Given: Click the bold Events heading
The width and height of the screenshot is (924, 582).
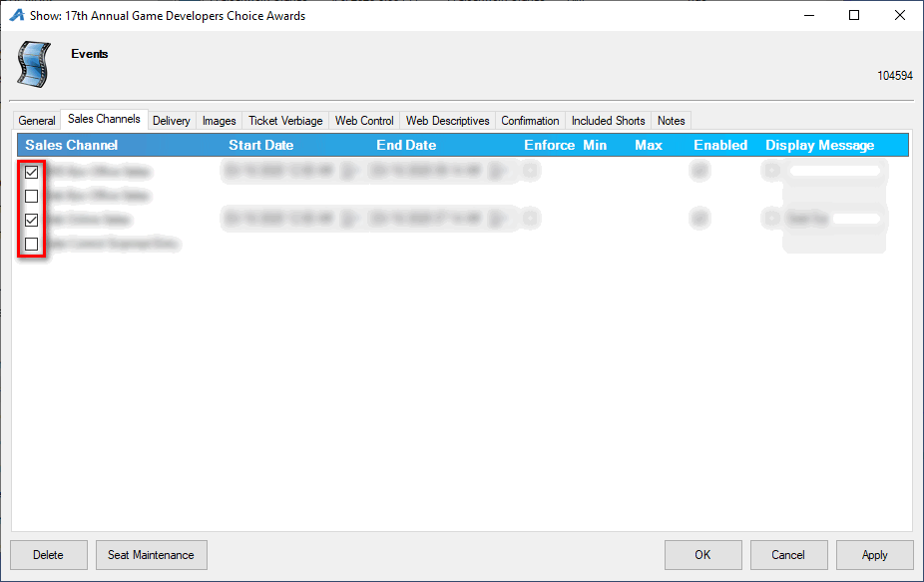Looking at the screenshot, I should [90, 54].
